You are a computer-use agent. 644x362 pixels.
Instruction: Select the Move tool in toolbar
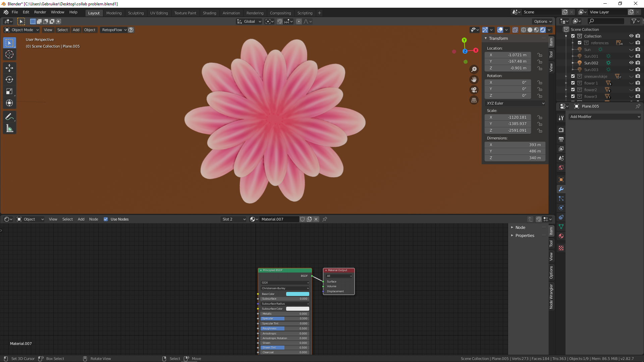tap(9, 68)
